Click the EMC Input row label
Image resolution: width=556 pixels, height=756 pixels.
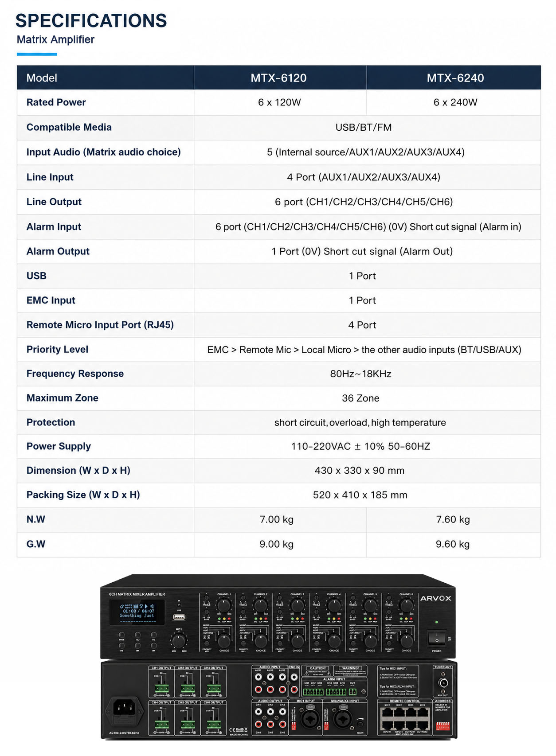click(x=51, y=300)
